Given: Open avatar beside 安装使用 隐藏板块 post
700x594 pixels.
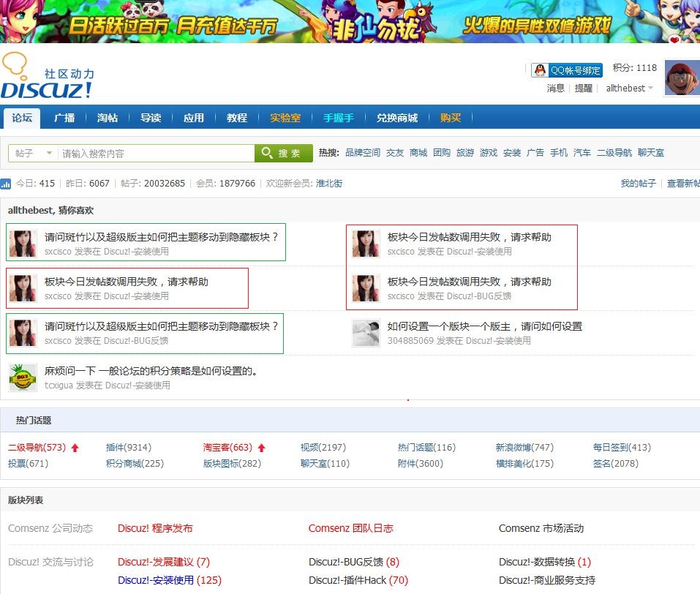Looking at the screenshot, I should point(23,244).
